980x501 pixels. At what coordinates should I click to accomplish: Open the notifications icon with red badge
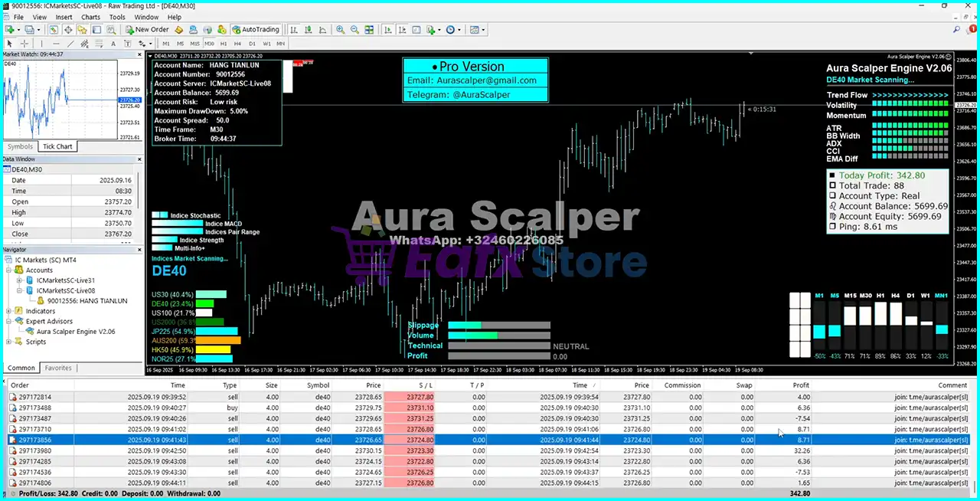pos(972,30)
